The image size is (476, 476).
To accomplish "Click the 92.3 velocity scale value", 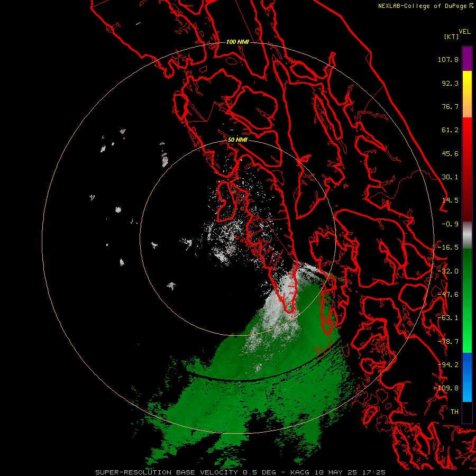I will (450, 83).
